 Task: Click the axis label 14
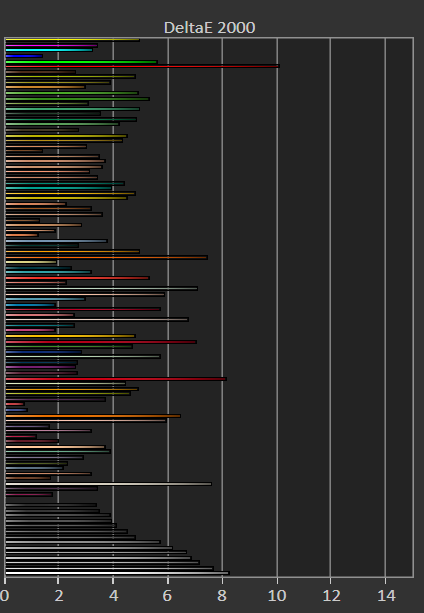[x=386, y=596]
